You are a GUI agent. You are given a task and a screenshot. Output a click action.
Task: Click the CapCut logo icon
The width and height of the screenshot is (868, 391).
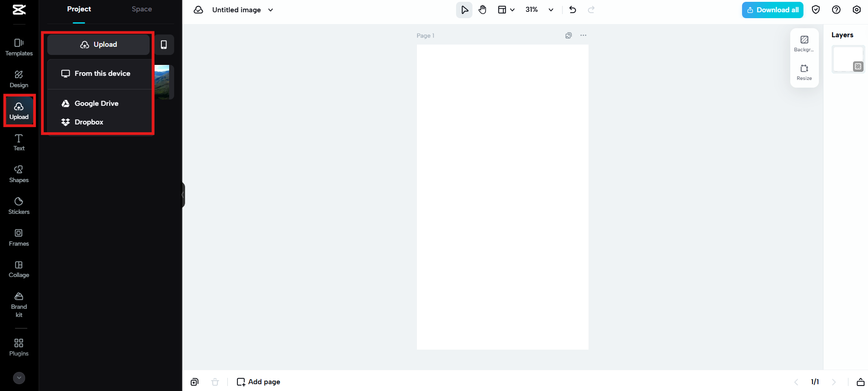pos(19,10)
